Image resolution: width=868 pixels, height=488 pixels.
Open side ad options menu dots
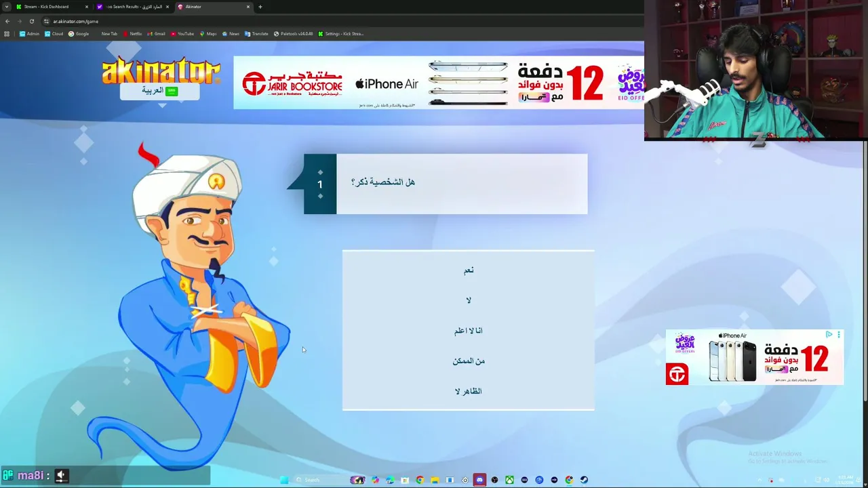[839, 334]
